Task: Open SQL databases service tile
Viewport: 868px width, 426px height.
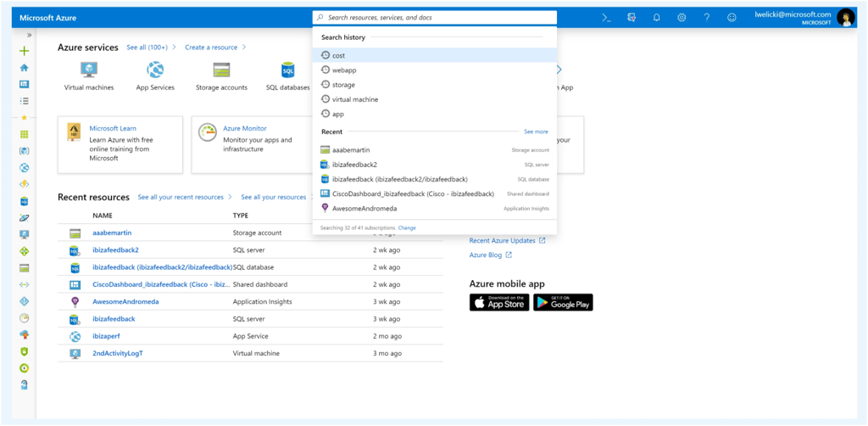Action: click(288, 76)
